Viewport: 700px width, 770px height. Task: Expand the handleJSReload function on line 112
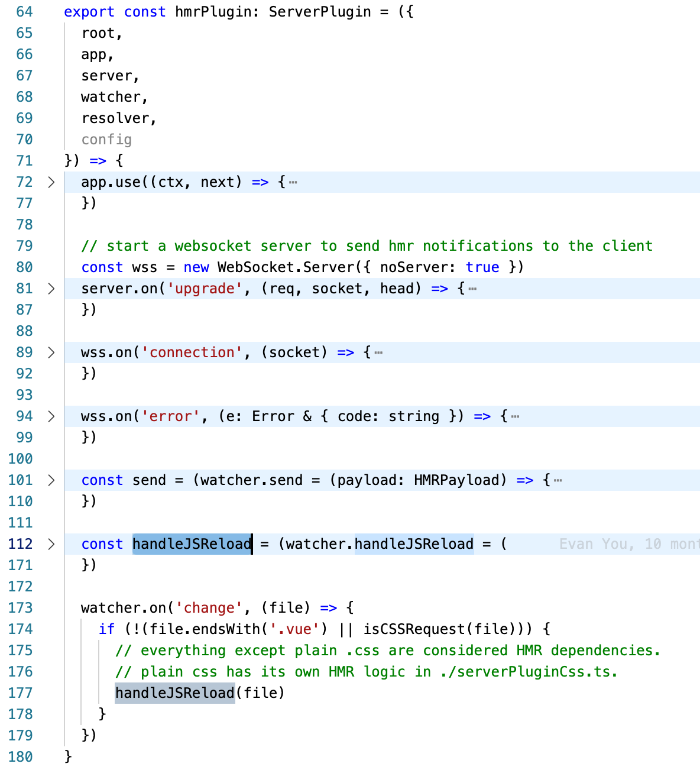(x=51, y=544)
